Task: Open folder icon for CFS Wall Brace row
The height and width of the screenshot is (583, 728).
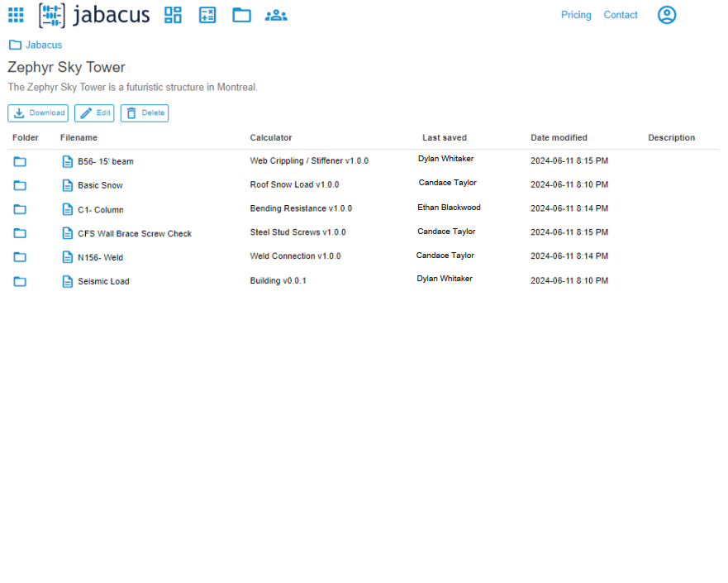Action: pos(20,233)
